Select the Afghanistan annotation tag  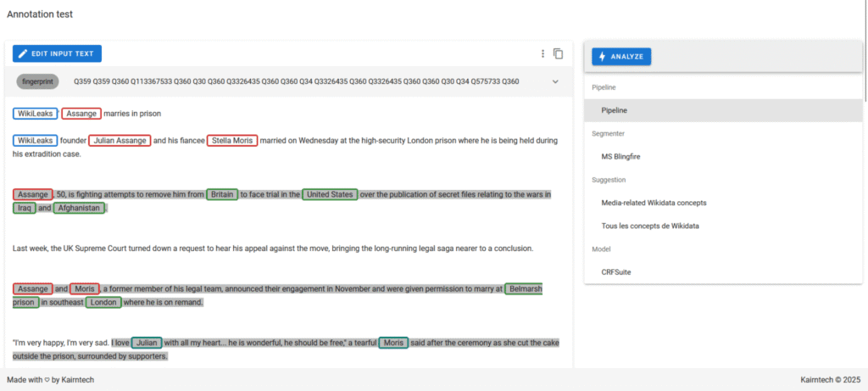(80, 208)
